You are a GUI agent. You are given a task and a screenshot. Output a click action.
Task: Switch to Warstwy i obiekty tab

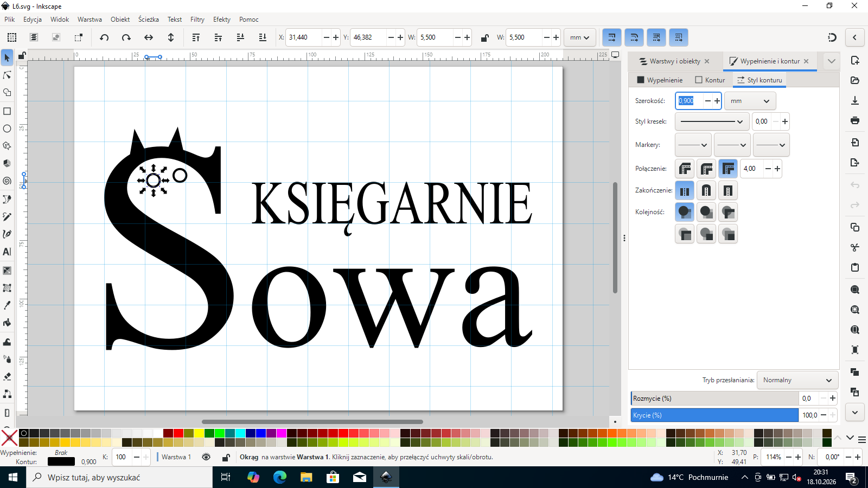click(675, 61)
